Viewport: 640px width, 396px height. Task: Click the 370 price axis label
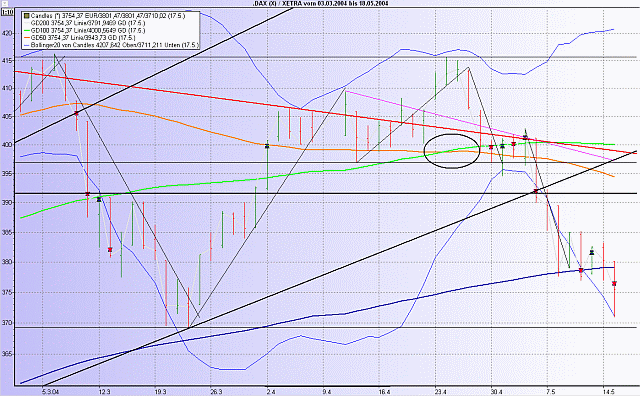click(7, 323)
